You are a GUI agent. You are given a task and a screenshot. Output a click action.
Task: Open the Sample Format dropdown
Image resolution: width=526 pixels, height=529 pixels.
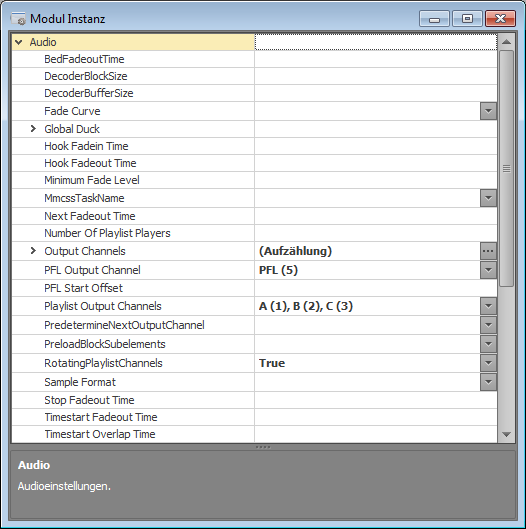[x=488, y=382]
